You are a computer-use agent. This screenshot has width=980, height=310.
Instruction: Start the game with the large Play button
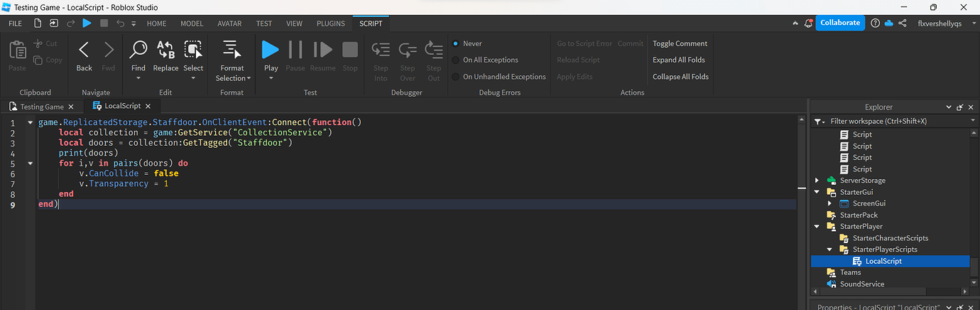[271, 50]
